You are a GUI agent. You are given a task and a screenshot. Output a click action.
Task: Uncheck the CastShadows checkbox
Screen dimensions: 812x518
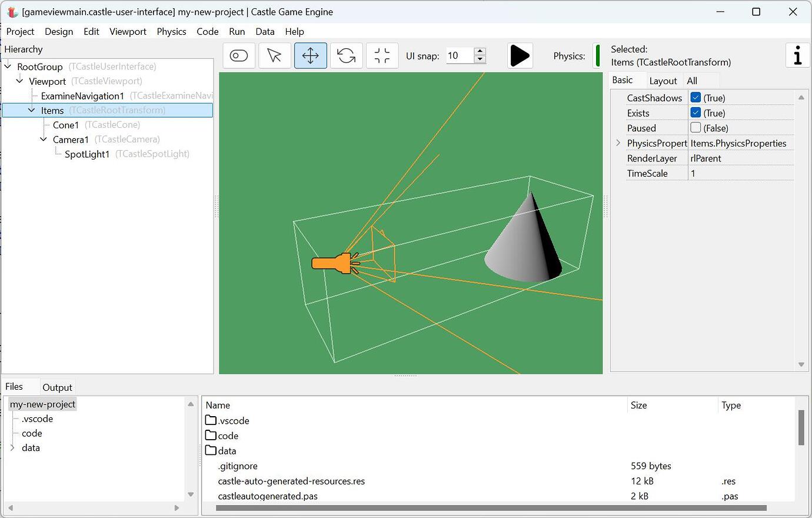695,98
